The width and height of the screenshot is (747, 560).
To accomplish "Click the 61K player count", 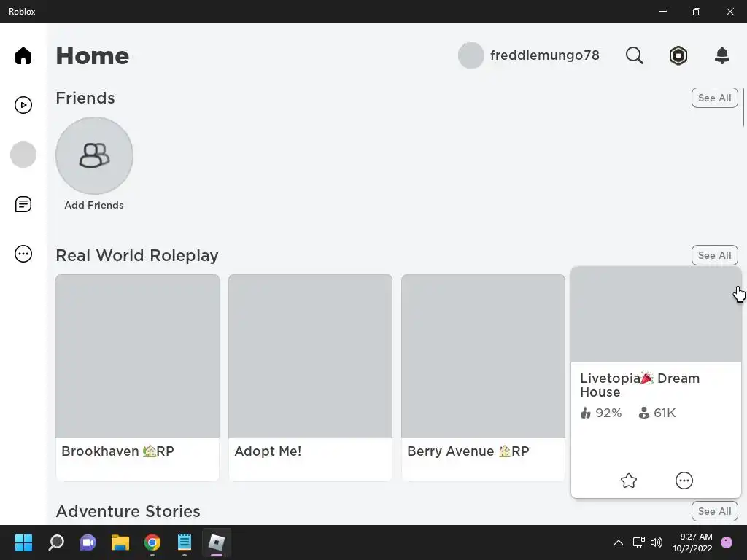I will 657,413.
